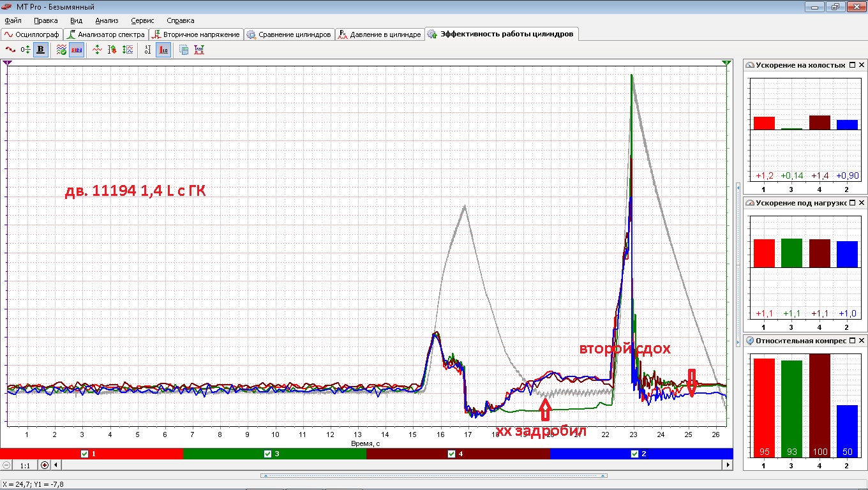Click the magenta pulse measurement toolbar icon

pyautogui.click(x=199, y=49)
